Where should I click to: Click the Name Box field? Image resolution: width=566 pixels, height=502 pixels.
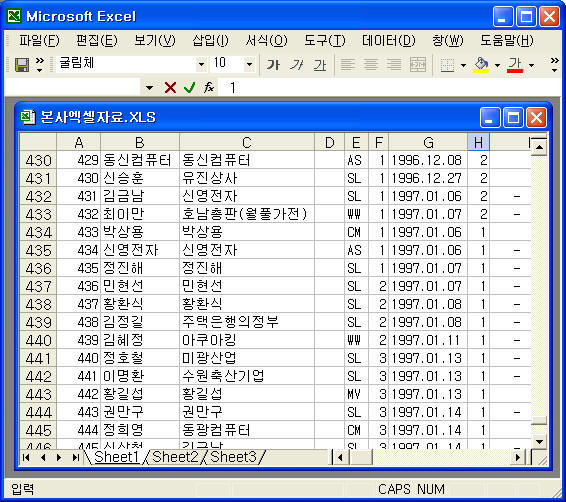(72, 87)
